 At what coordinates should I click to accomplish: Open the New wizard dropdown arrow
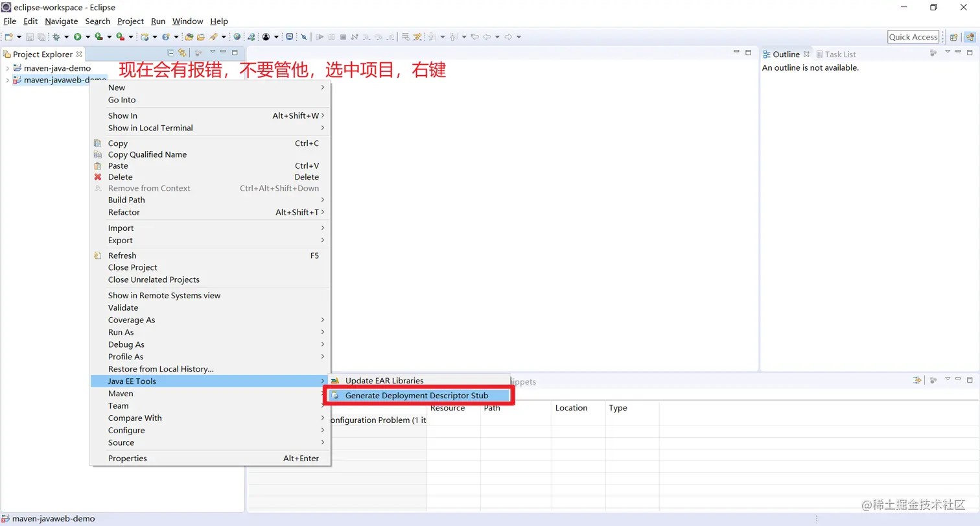pyautogui.click(x=19, y=37)
